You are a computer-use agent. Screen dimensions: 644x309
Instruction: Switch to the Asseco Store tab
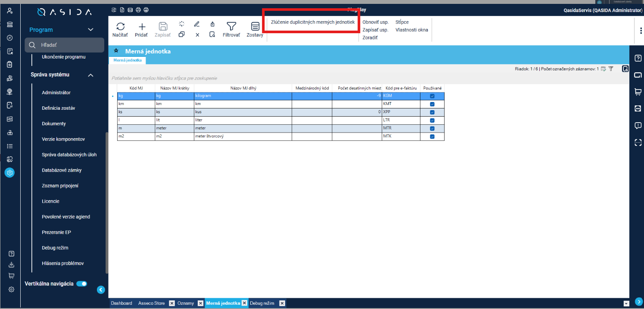tap(152, 303)
